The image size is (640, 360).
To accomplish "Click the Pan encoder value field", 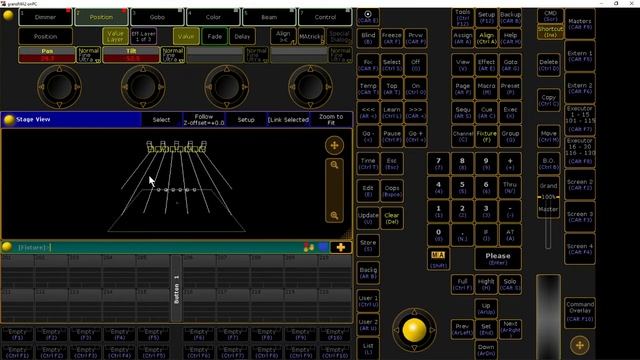I will point(47,55).
